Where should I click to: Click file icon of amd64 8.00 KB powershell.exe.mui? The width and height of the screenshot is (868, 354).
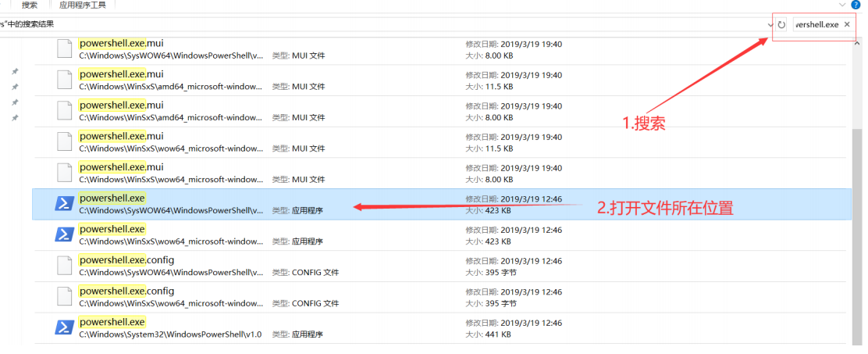pos(65,111)
